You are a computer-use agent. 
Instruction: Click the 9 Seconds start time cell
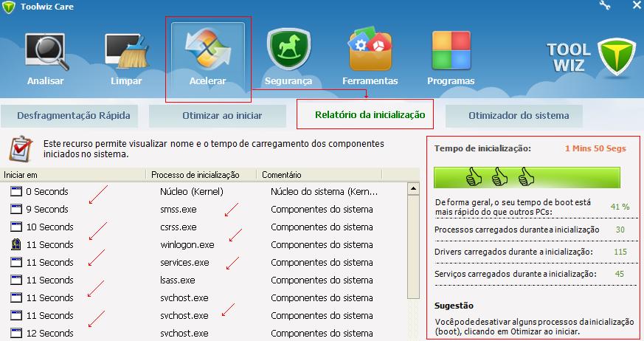[47, 209]
